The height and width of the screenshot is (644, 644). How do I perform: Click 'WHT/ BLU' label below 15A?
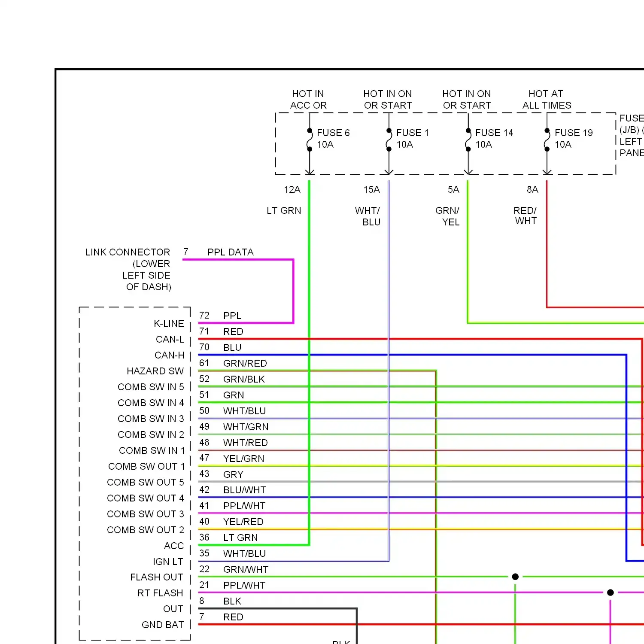[x=368, y=216]
